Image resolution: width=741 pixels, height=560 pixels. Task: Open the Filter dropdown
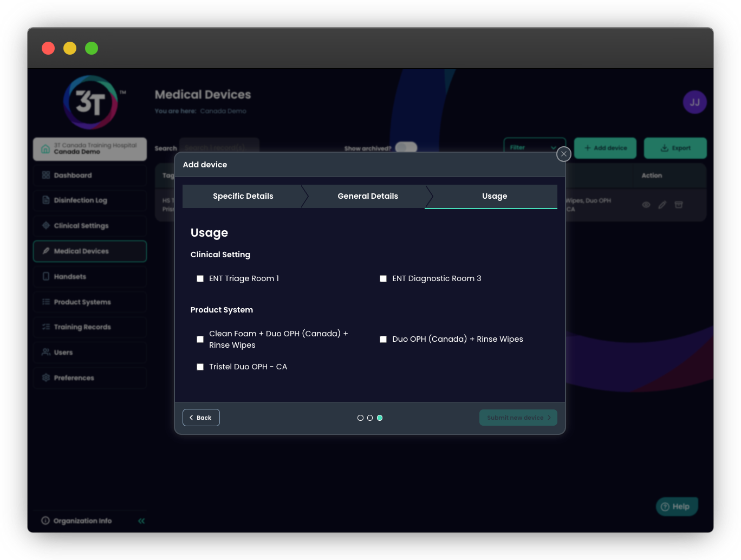(534, 147)
